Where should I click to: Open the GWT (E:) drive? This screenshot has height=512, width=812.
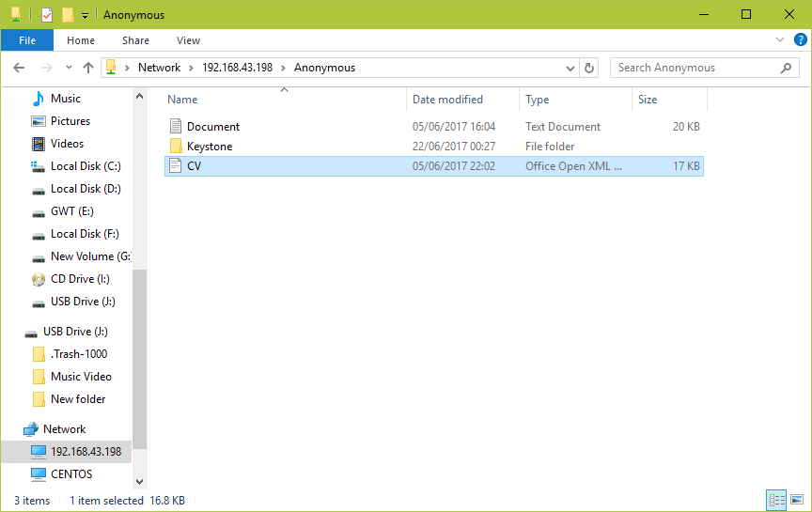click(x=72, y=211)
